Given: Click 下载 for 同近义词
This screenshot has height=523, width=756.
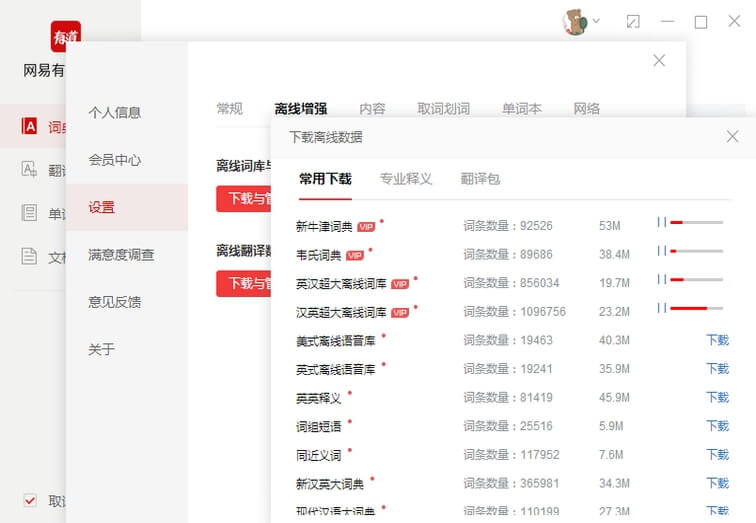Looking at the screenshot, I should click(x=717, y=455).
